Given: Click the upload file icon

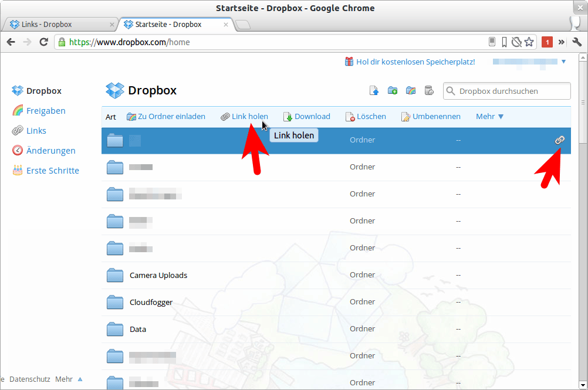Looking at the screenshot, I should [x=374, y=91].
